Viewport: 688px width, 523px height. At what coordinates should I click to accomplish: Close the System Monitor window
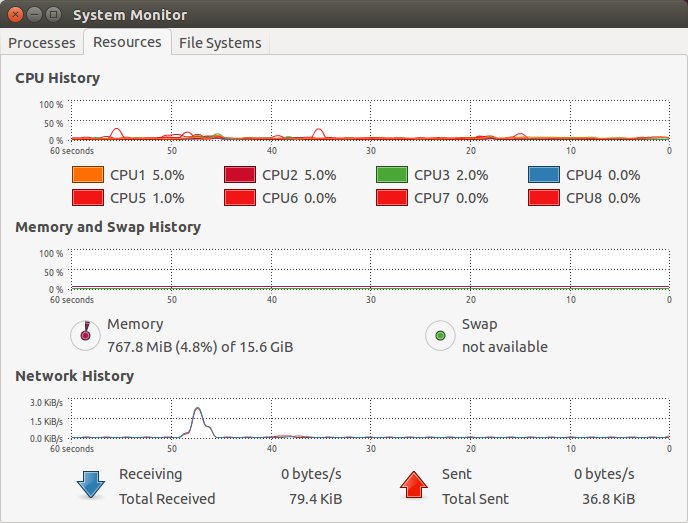click(x=15, y=15)
